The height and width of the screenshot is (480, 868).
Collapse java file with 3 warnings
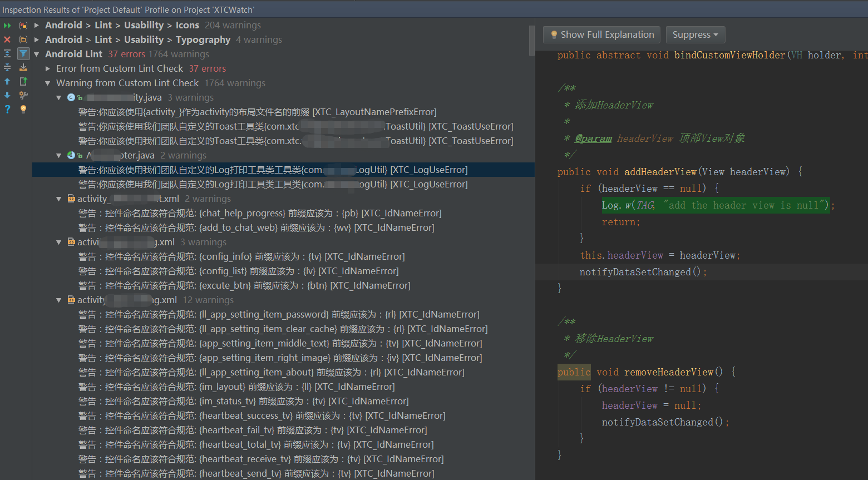(59, 97)
